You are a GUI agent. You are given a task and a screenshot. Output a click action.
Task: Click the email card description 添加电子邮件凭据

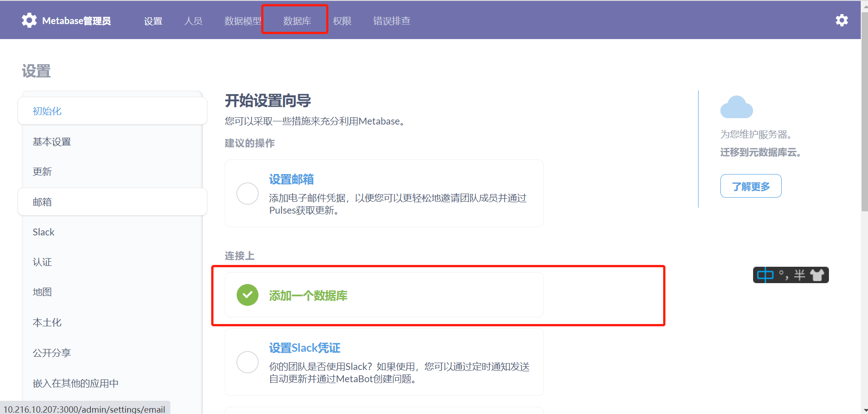398,204
